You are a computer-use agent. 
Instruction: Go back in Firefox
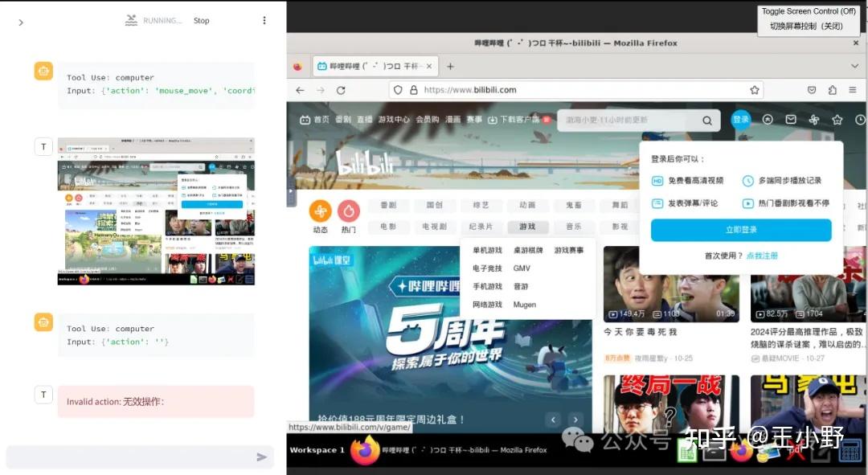[300, 90]
